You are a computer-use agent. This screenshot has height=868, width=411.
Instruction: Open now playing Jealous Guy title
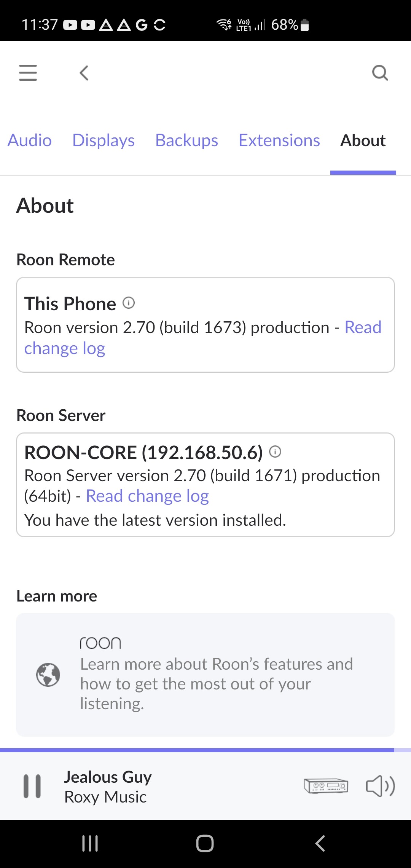(x=108, y=777)
